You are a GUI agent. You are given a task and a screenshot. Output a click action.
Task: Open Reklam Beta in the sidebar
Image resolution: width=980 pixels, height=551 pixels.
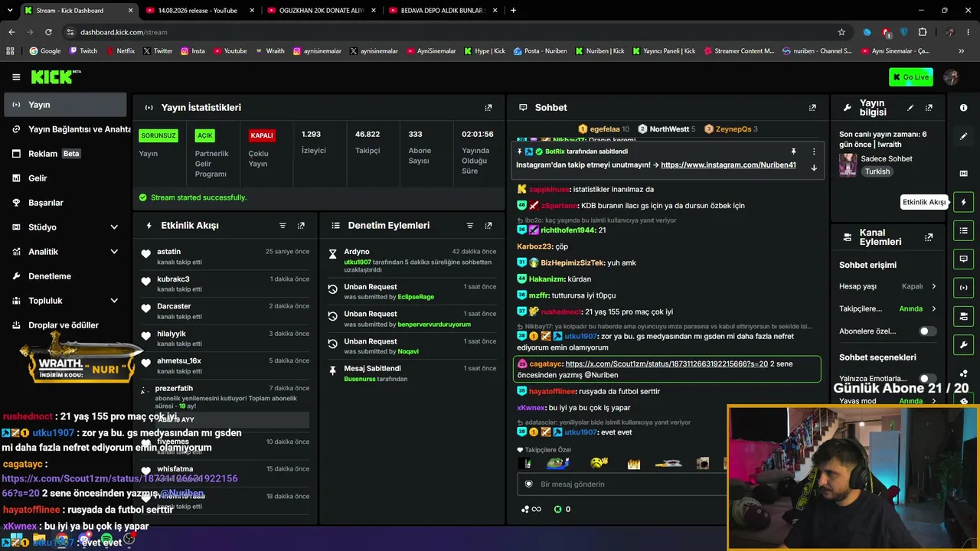[65, 154]
